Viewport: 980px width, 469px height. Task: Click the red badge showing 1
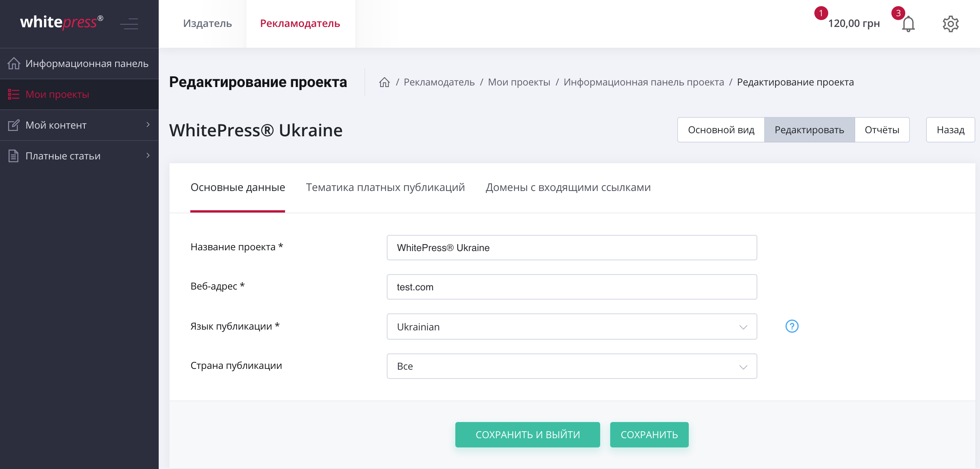(821, 13)
